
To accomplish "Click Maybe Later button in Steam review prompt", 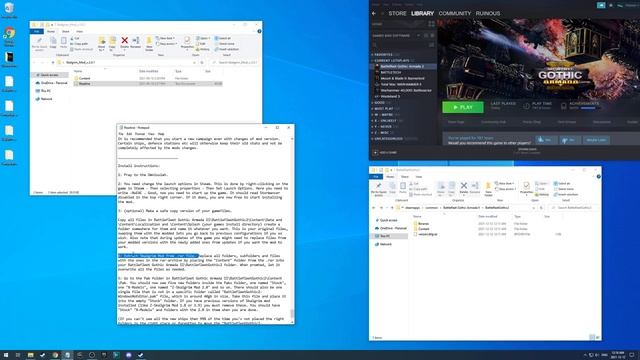I will (596, 140).
